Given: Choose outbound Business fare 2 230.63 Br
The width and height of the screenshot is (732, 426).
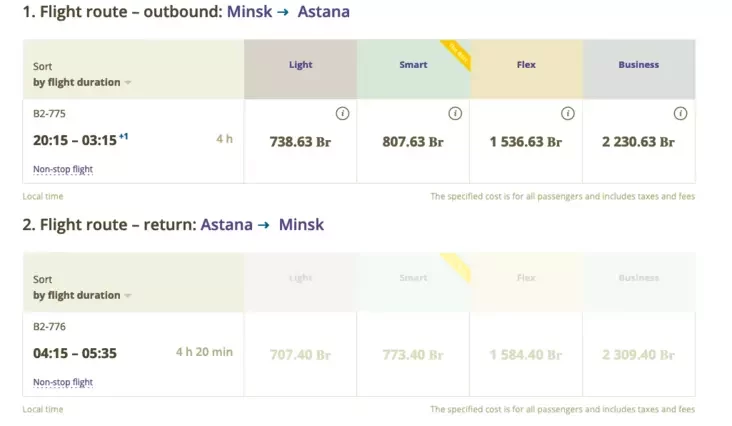Looking at the screenshot, I should [x=638, y=142].
